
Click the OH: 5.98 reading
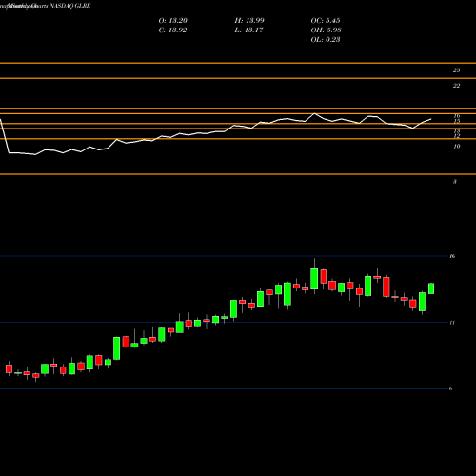[326, 30]
